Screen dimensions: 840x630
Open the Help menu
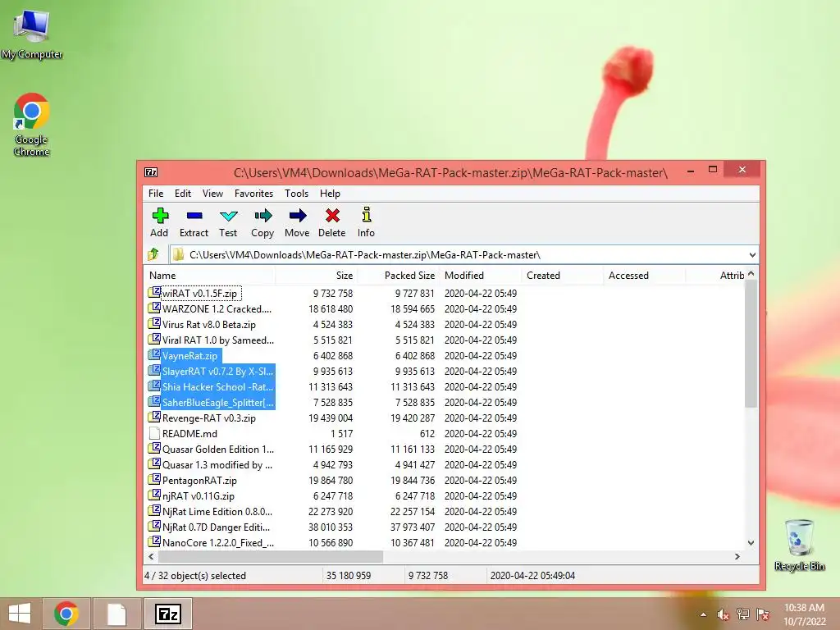pyautogui.click(x=330, y=194)
